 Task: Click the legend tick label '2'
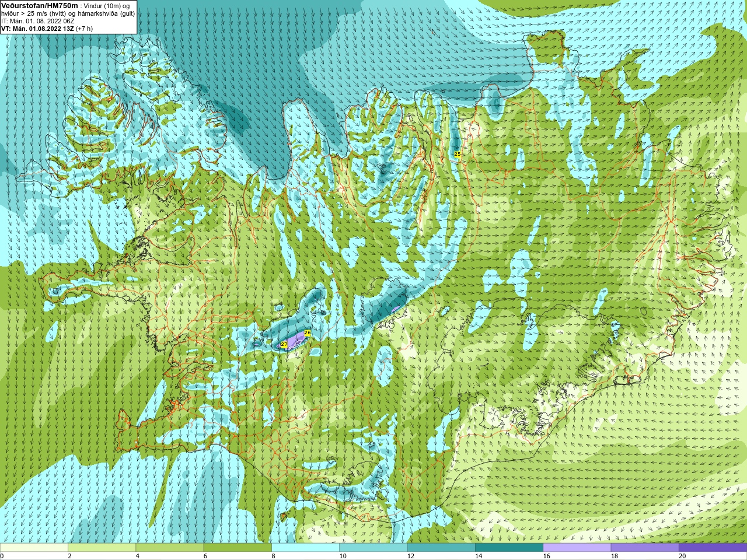[x=69, y=556]
